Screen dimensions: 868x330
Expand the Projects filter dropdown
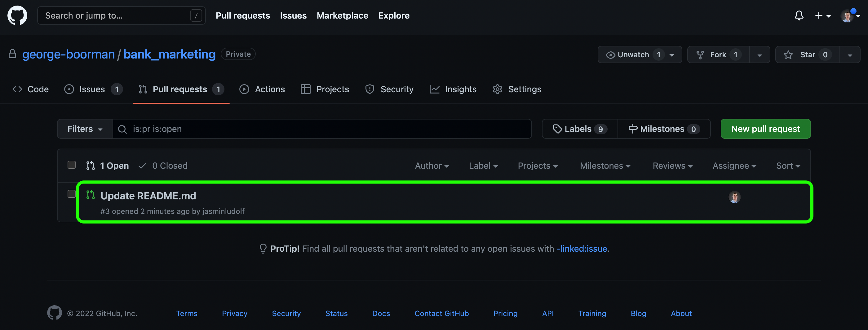[538, 166]
